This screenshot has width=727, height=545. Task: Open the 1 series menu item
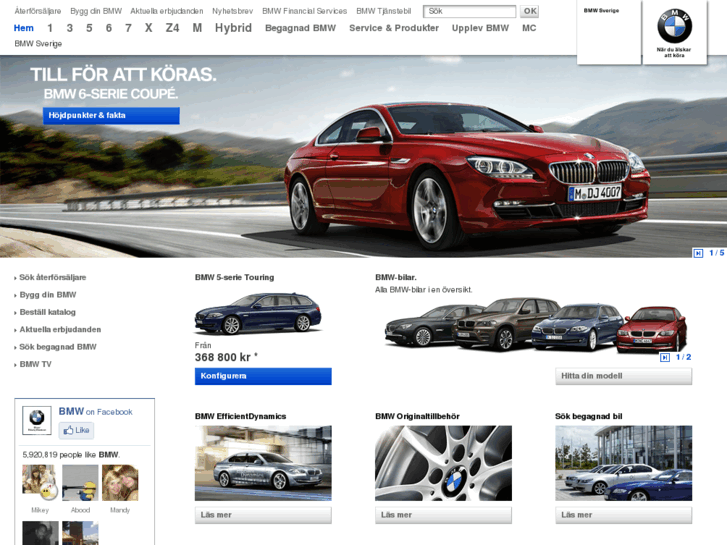(50, 28)
